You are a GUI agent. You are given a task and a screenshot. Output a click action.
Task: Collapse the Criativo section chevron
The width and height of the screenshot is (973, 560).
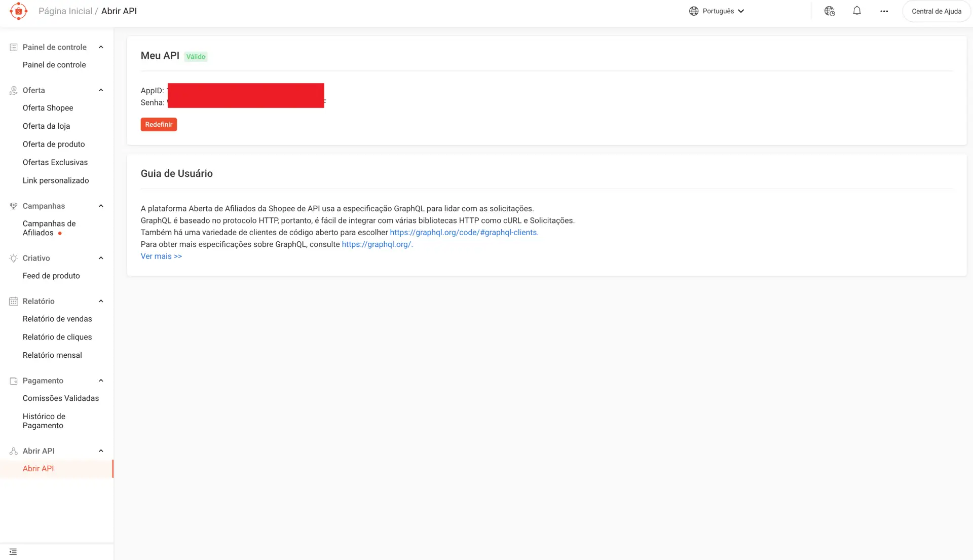[x=101, y=258]
